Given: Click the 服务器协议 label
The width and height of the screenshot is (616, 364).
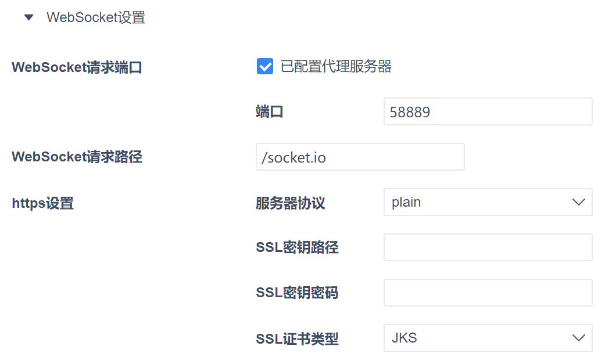Looking at the screenshot, I should [290, 204].
